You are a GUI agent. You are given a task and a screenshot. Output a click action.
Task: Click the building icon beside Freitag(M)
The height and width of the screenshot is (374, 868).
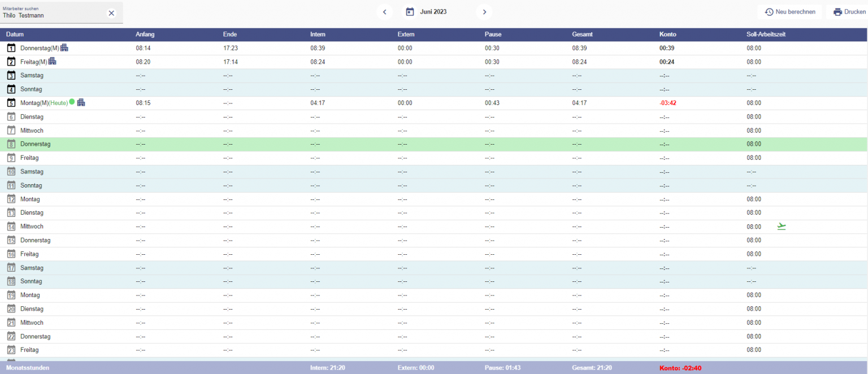point(52,61)
